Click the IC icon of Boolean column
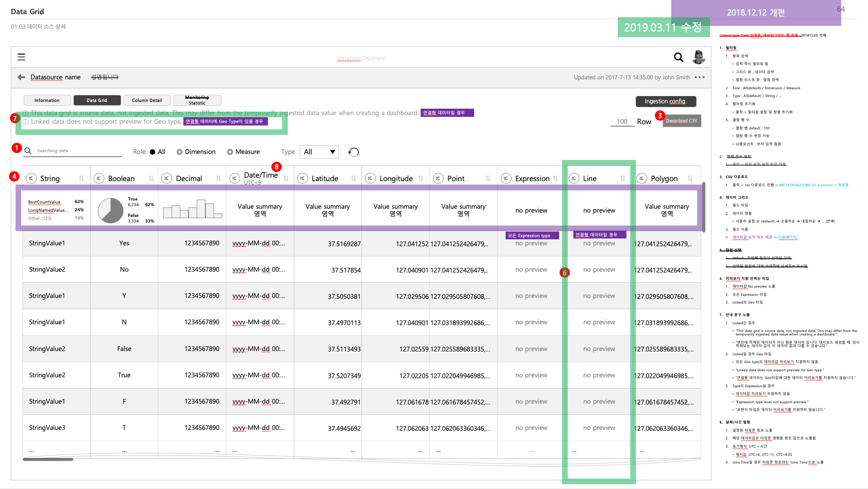 (99, 179)
